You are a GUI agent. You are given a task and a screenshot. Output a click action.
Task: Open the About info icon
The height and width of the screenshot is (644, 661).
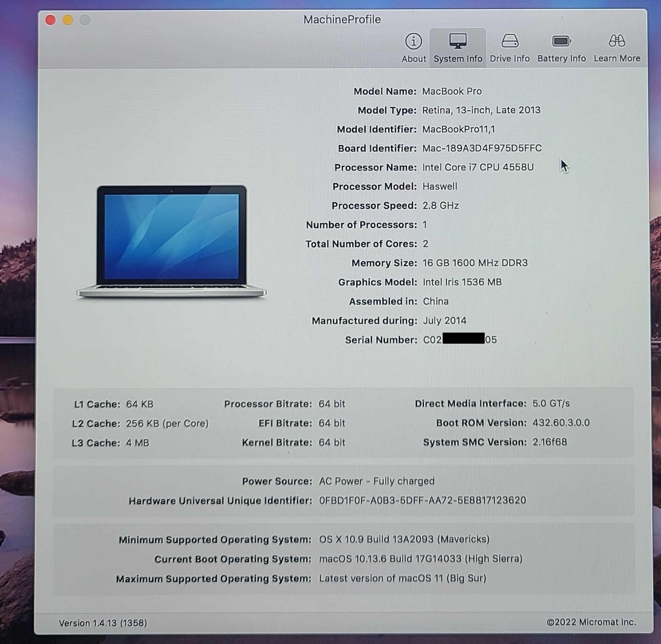point(413,42)
